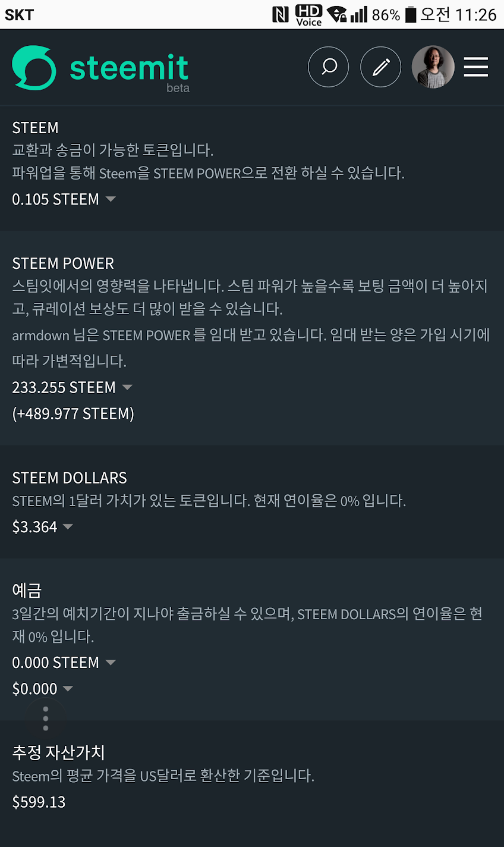The width and height of the screenshot is (504, 847).
Task: Tap the $599.13 estimated account value
Action: click(x=39, y=802)
